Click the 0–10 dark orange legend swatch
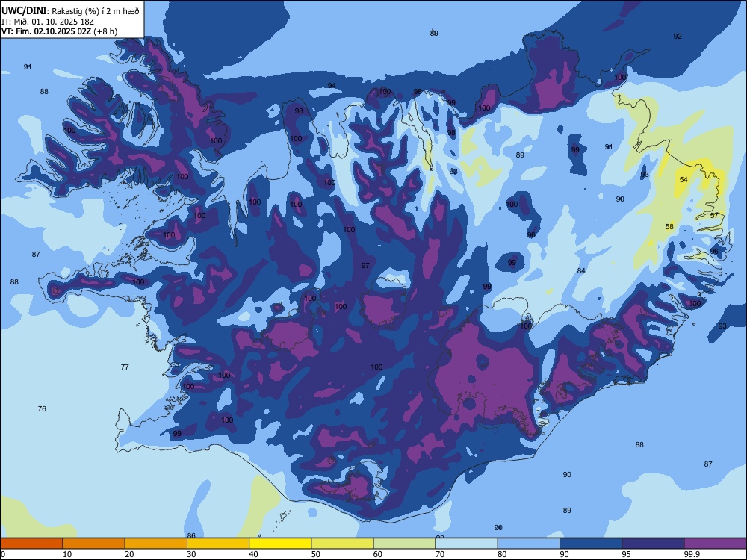 [31, 544]
